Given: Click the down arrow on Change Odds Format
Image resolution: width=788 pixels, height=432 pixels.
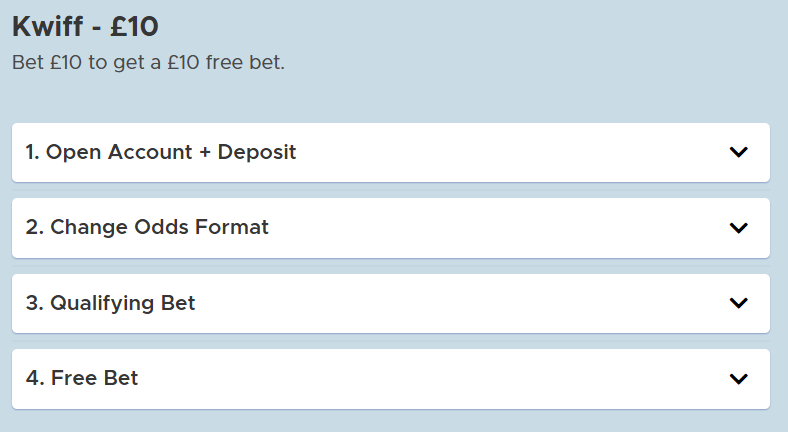Looking at the screenshot, I should pyautogui.click(x=738, y=227).
